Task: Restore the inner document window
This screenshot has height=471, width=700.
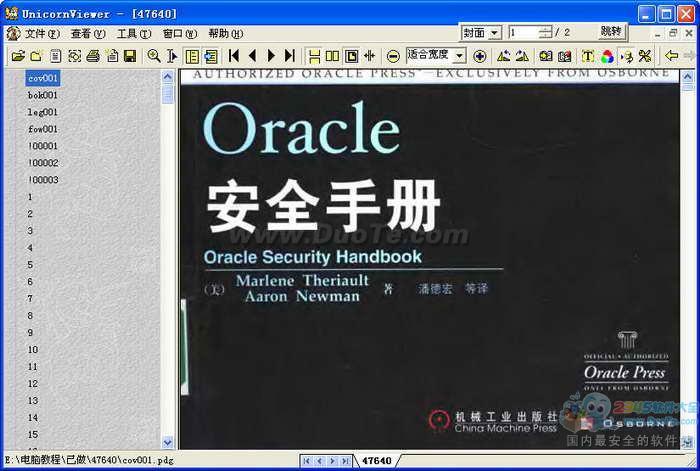Action: [x=673, y=33]
